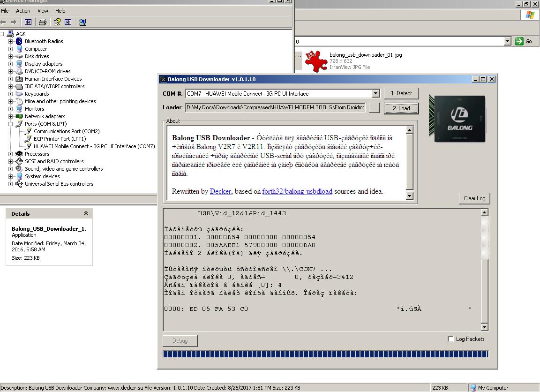Enable the Log Packets checkbox

[x=450, y=339]
